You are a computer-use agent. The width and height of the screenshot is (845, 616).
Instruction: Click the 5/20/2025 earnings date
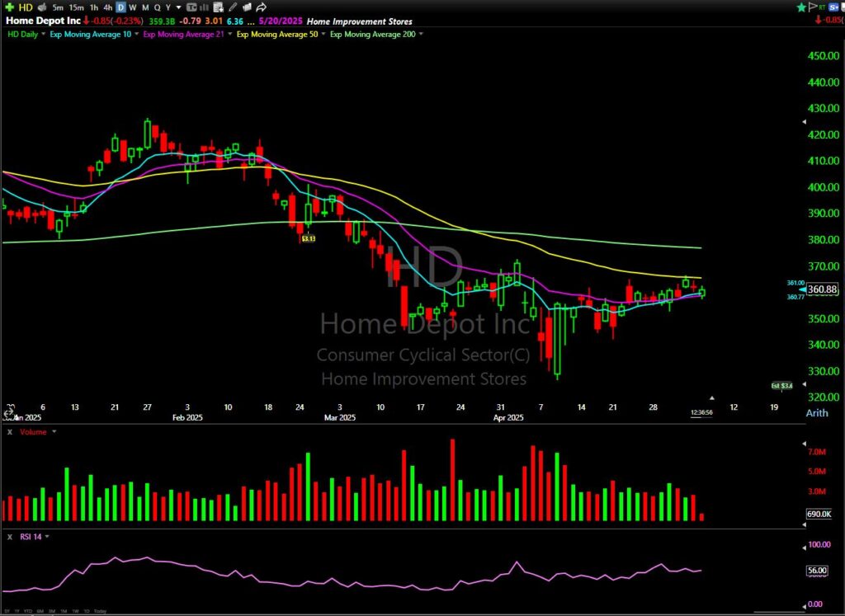(281, 21)
